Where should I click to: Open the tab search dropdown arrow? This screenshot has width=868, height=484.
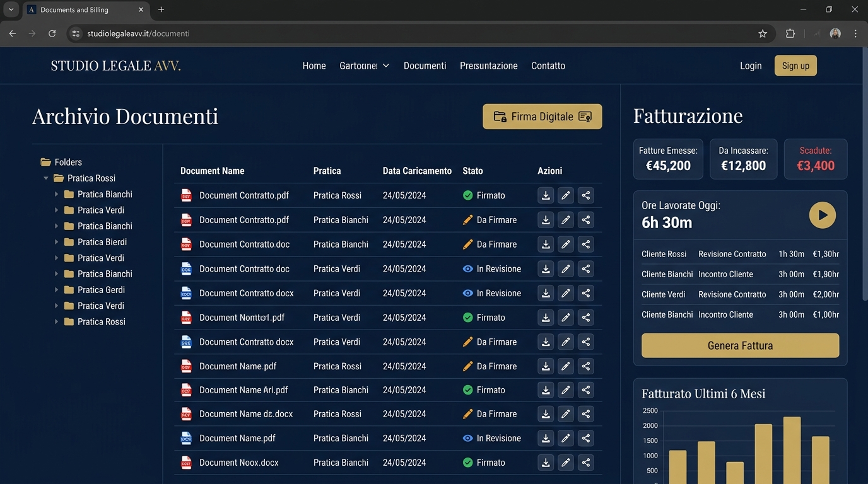coord(11,9)
